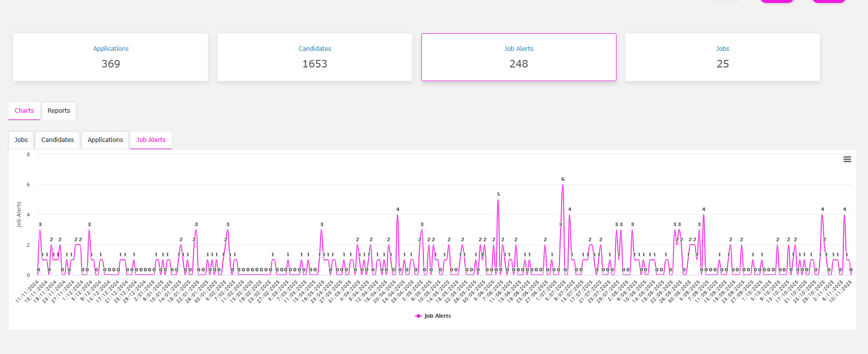Click the Job Alerts card showing 248
The height and width of the screenshot is (354, 868).
point(519,57)
